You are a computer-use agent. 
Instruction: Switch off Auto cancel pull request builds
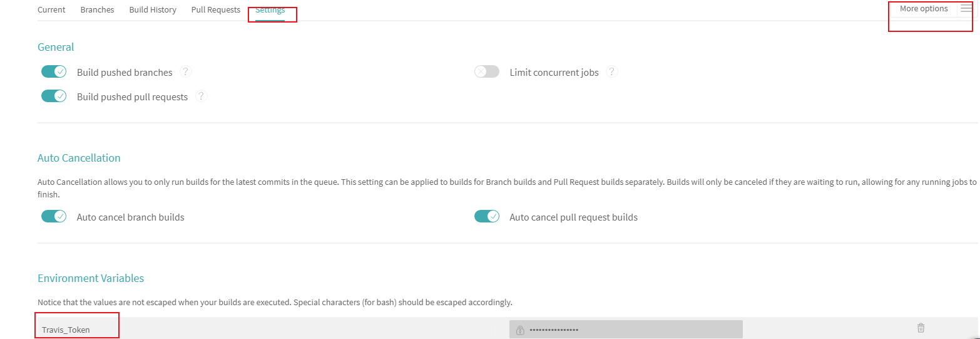[x=487, y=217]
